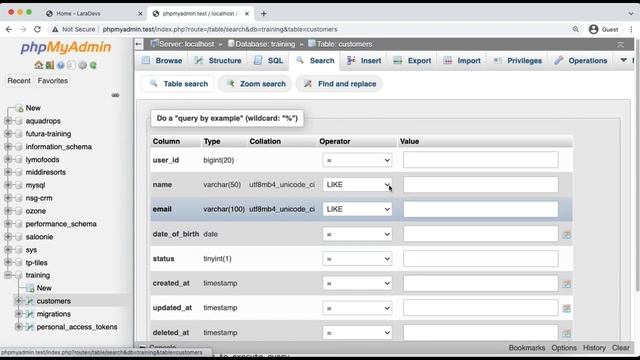Screen dimensions: 640x360
Task: Open calendar picker for created_at
Action: pos(566,284)
